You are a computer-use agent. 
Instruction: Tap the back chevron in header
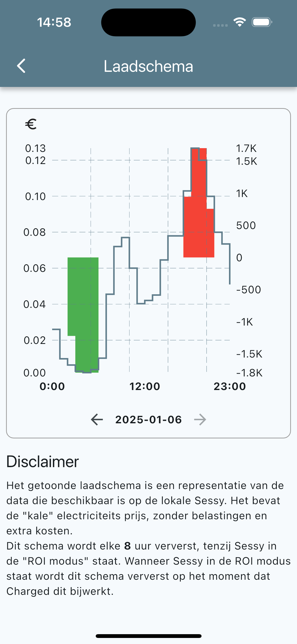pyautogui.click(x=21, y=66)
